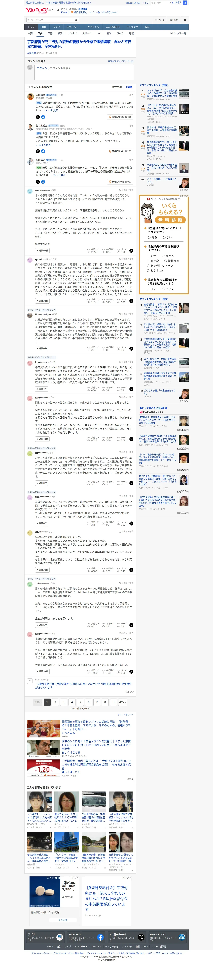Expand もっと見る on 原田隆之's comment

pyautogui.click(x=59, y=175)
